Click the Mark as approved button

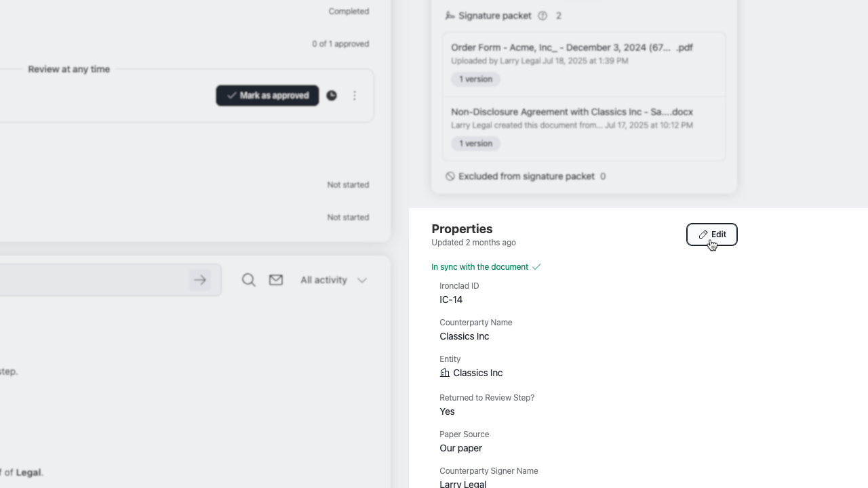pyautogui.click(x=267, y=96)
